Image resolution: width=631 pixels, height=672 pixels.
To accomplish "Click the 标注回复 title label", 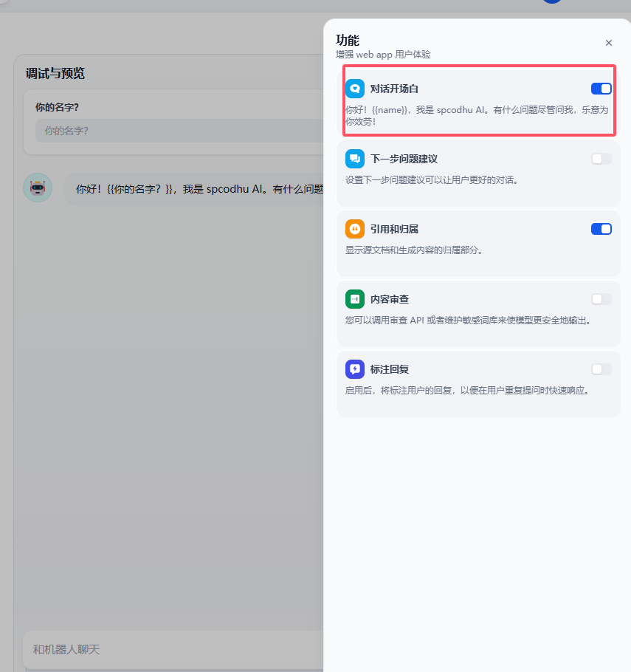I will tap(390, 369).
